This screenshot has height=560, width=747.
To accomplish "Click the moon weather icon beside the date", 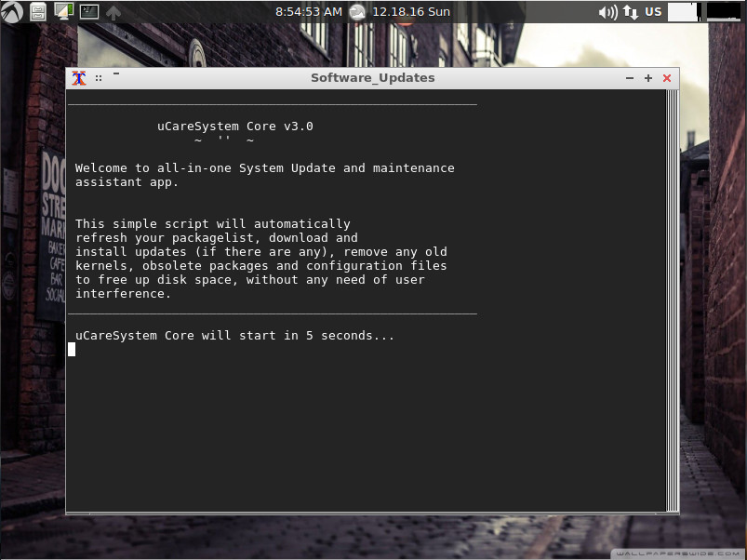I will [x=357, y=12].
